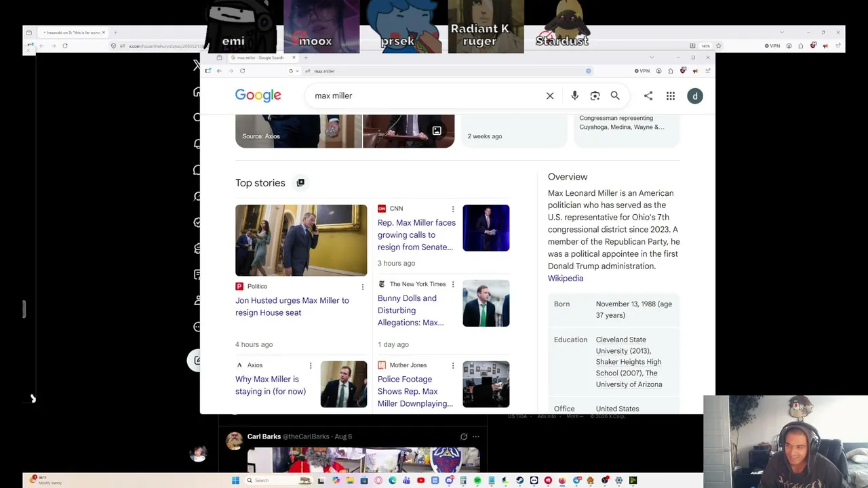Go back in the Google Search window
868x488 pixels.
[x=219, y=70]
